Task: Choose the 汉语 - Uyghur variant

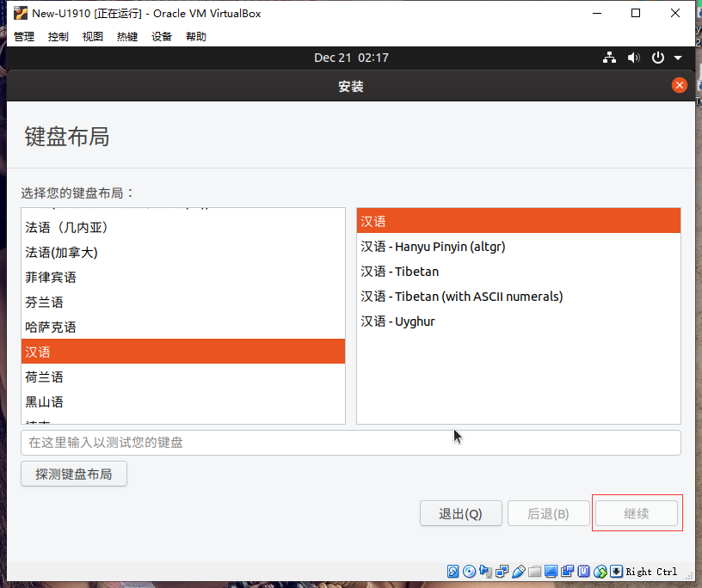Action: point(519,322)
